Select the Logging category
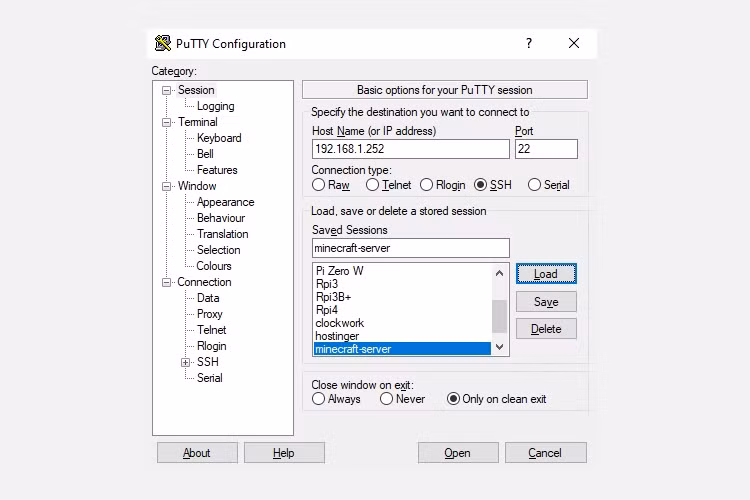This screenshot has width=750, height=500. tap(215, 106)
